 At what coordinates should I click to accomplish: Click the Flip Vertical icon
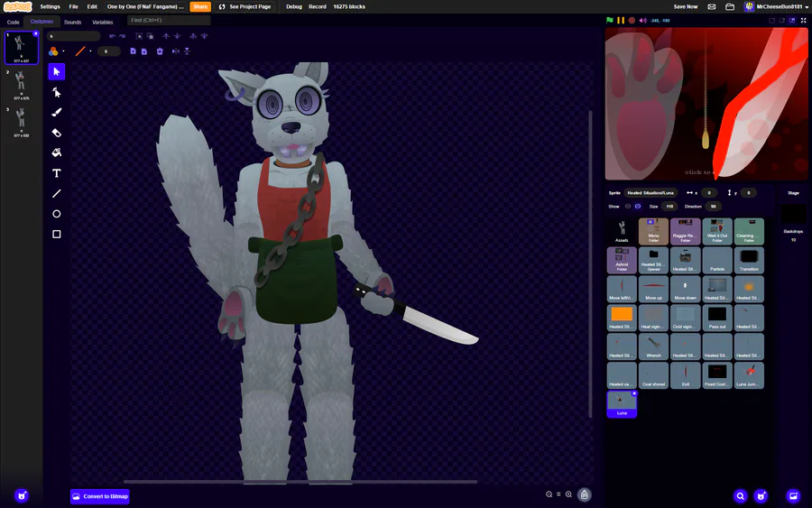pos(187,51)
